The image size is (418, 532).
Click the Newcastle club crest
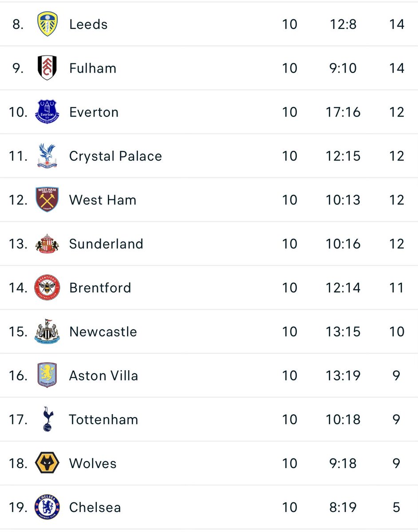pyautogui.click(x=47, y=331)
